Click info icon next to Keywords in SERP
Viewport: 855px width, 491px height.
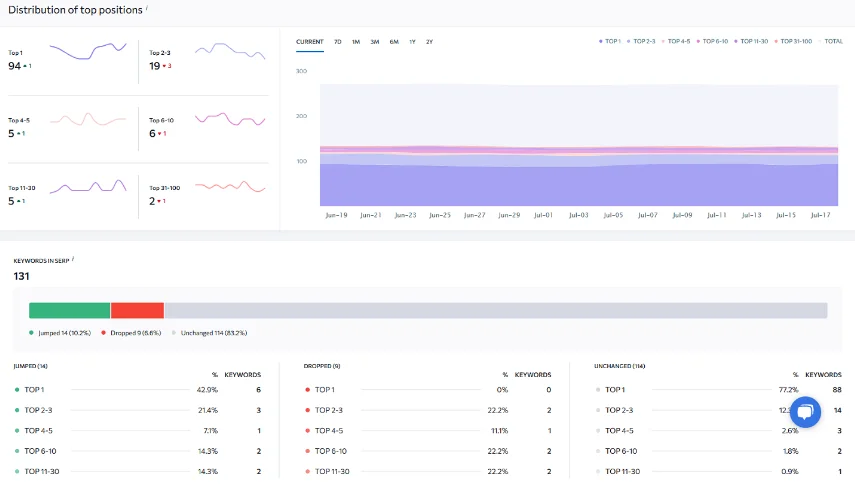[73, 259]
